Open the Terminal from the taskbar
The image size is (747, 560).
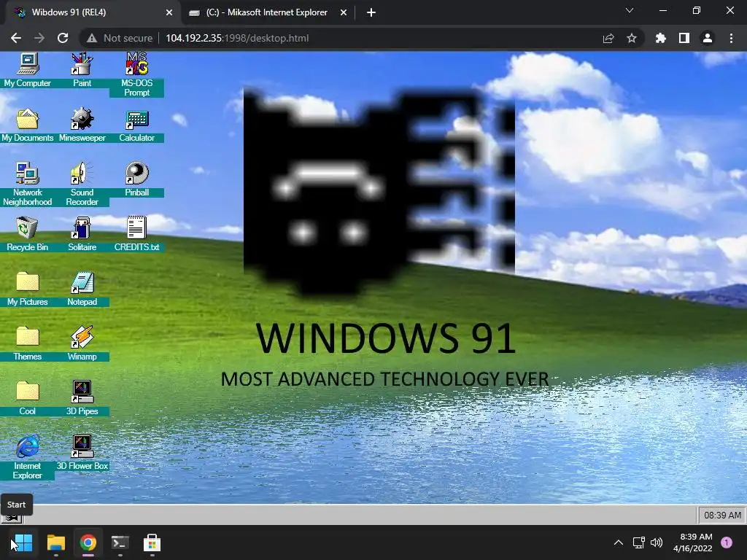pos(120,542)
